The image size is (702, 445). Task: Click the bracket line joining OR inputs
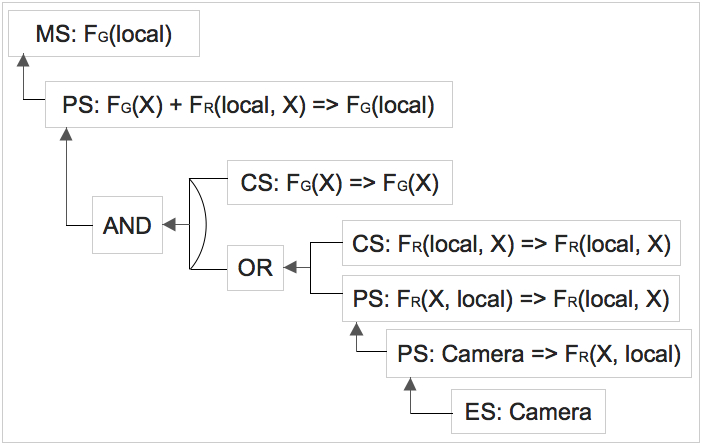(x=311, y=268)
